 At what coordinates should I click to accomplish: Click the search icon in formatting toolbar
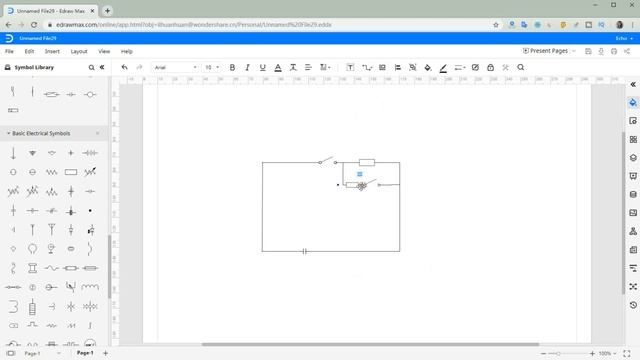tap(521, 67)
